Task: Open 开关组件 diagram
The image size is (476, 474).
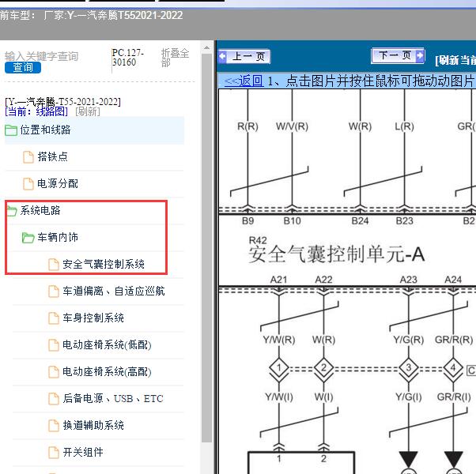Action: 83,452
